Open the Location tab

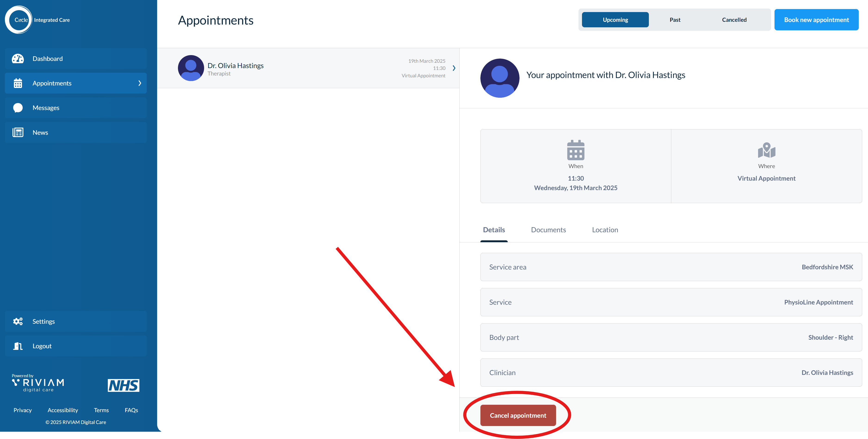coord(605,230)
